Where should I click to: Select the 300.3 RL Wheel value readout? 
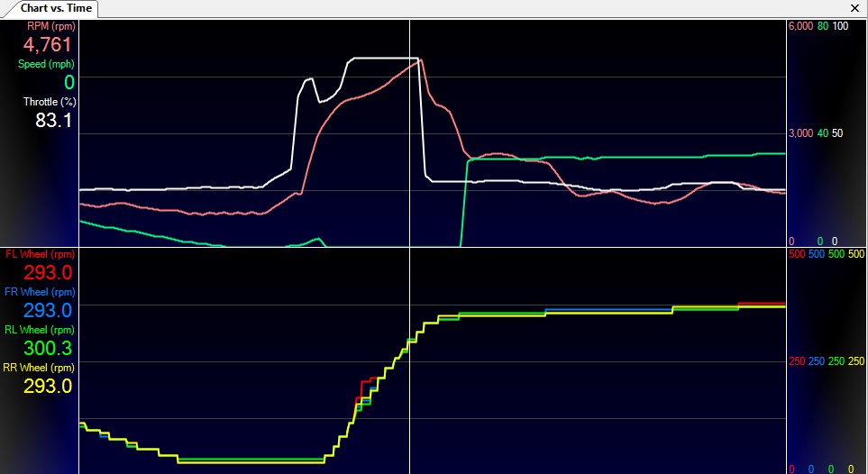(x=48, y=348)
